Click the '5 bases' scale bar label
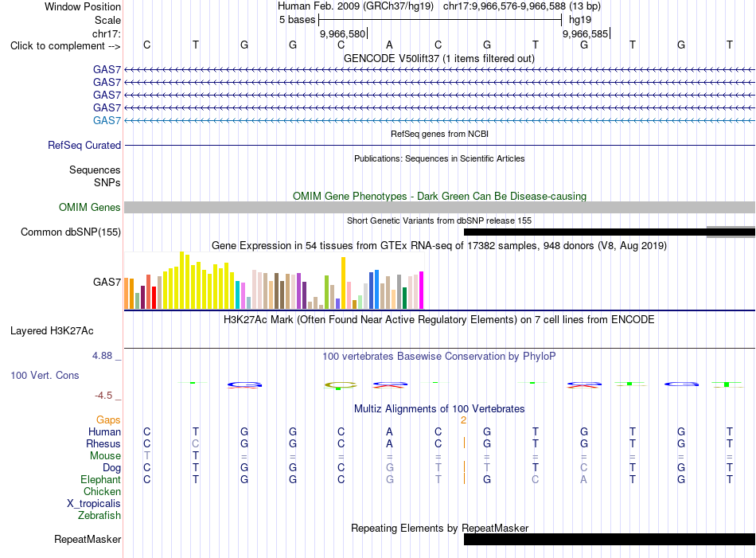The width and height of the screenshot is (756, 558). click(x=297, y=20)
